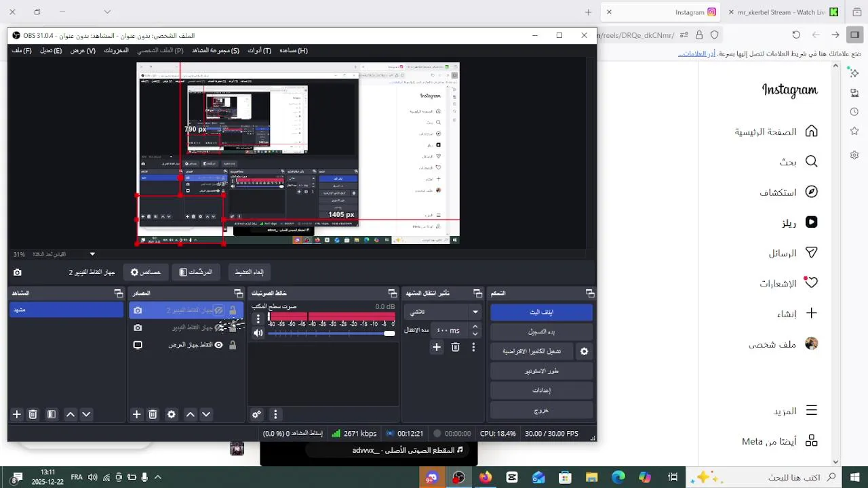Open the تلاشي transition dropdown
868x488 pixels.
pyautogui.click(x=443, y=312)
